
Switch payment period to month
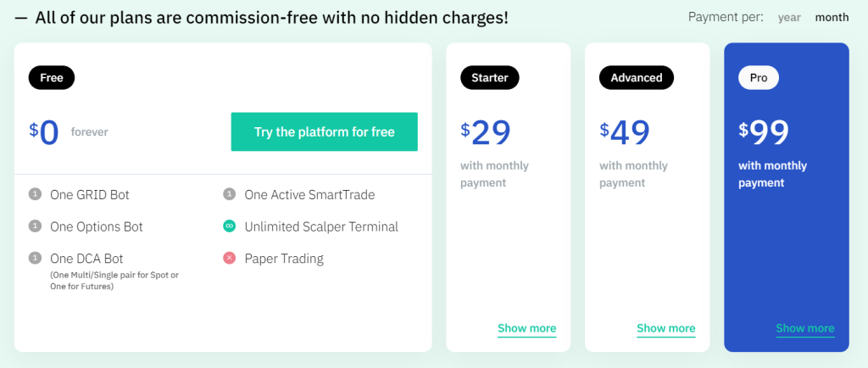tap(832, 17)
